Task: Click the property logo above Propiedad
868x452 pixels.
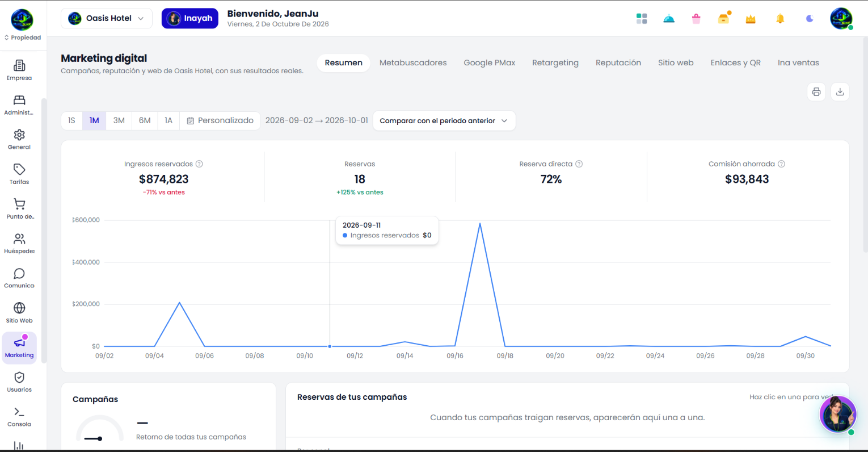Action: point(22,19)
